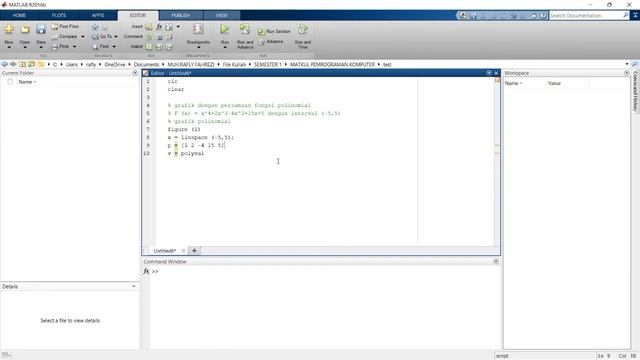Switch to the PUBLISH tab
This screenshot has height=360, width=640.
181,15
